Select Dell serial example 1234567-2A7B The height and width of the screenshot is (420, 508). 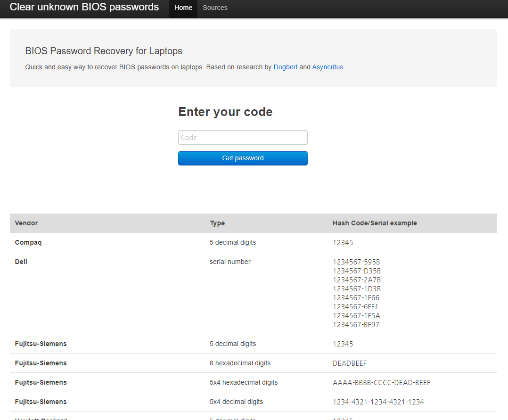(357, 280)
